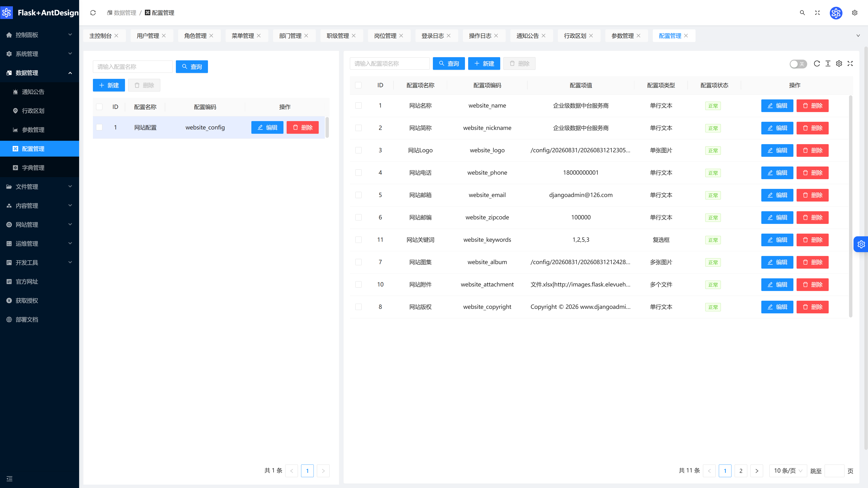Image resolution: width=868 pixels, height=488 pixels.
Task: Open 字典管理 in the sidebar
Action: tap(39, 168)
